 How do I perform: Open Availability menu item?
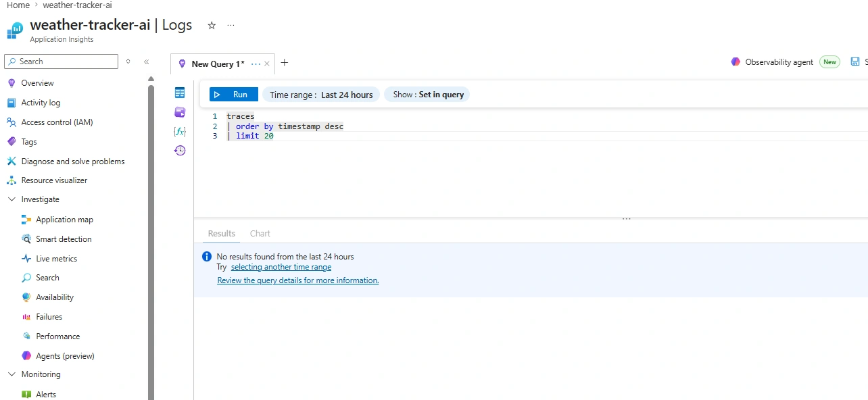tap(55, 297)
